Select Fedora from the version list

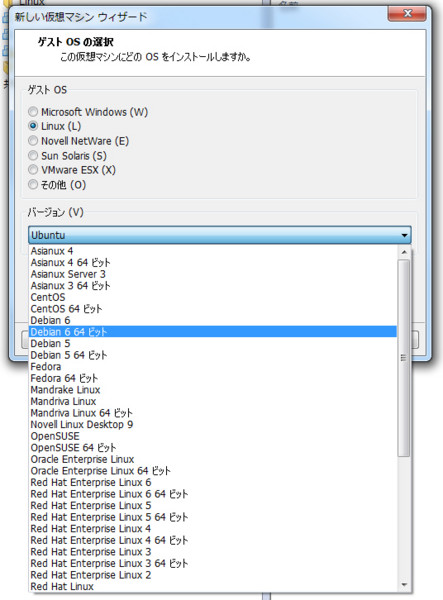click(213, 367)
